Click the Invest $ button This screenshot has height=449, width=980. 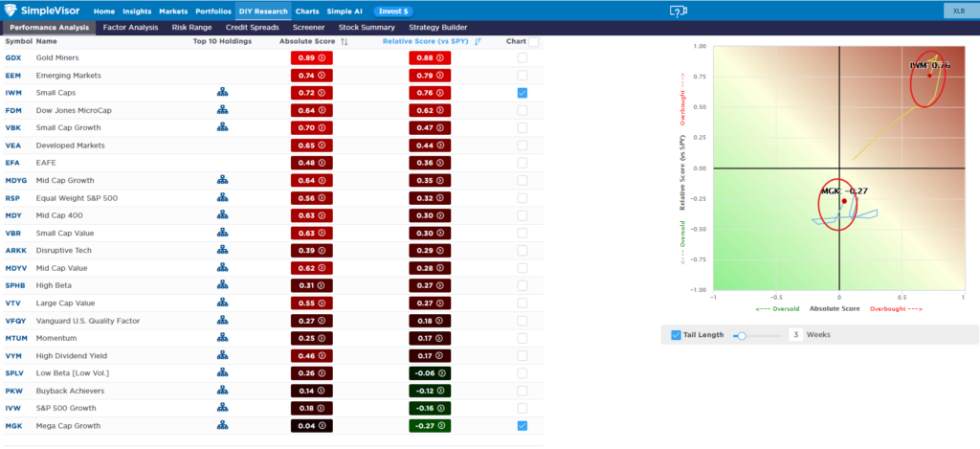click(x=391, y=11)
